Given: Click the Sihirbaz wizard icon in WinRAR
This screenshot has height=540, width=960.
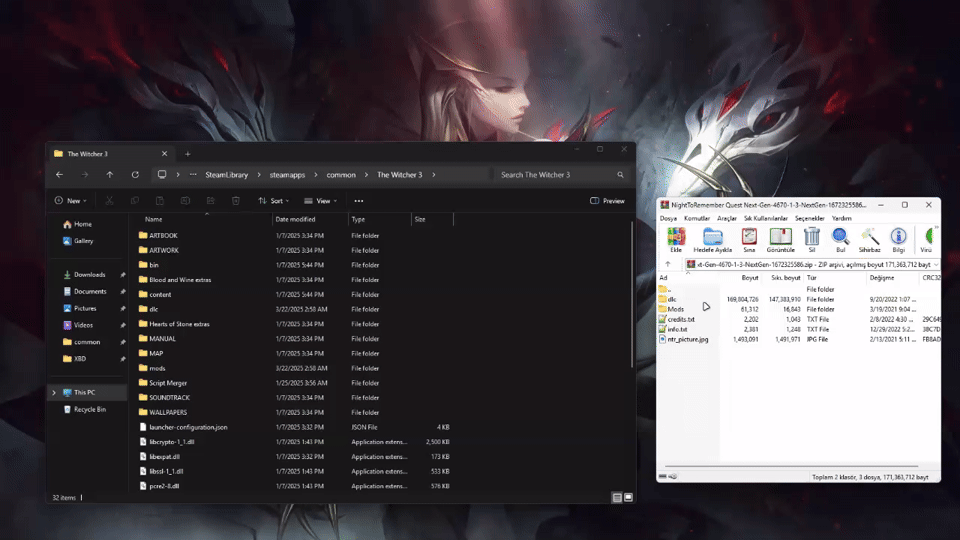Looking at the screenshot, I should pyautogui.click(x=869, y=239).
